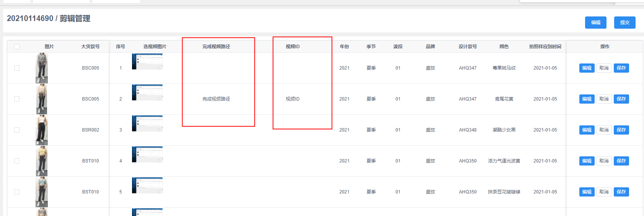View the product photo in row 1

coord(42,68)
